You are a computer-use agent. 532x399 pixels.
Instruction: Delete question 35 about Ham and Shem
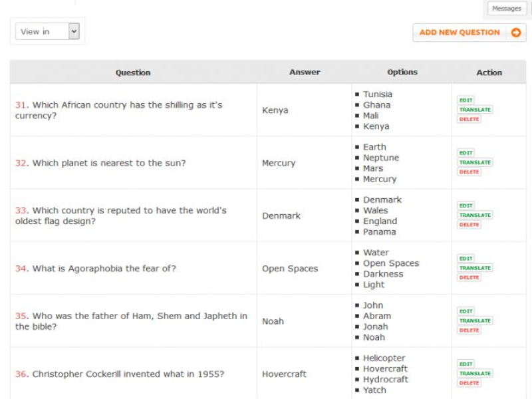[x=469, y=330]
